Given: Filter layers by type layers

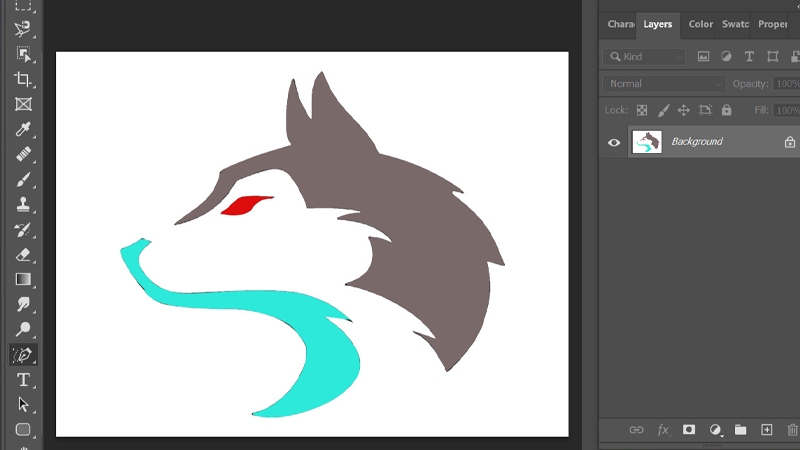Looking at the screenshot, I should (x=749, y=57).
